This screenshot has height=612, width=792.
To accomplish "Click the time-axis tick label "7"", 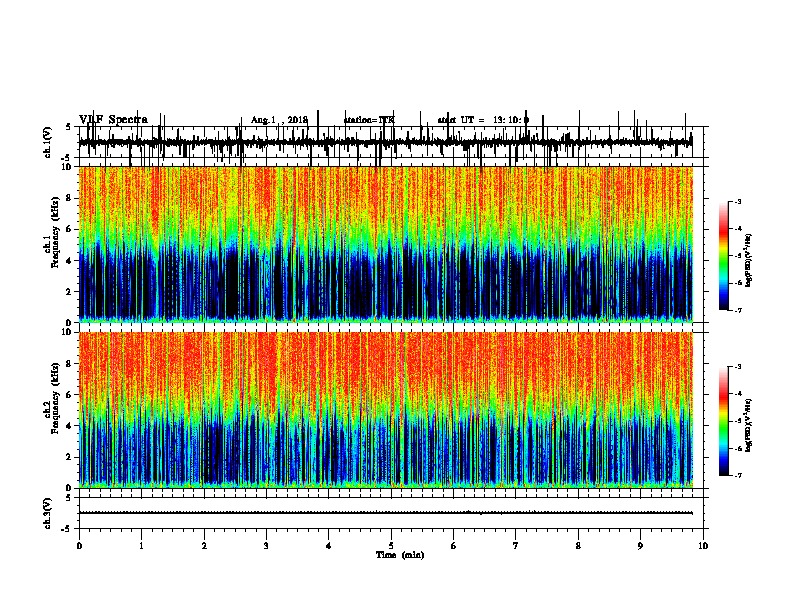I will [516, 546].
